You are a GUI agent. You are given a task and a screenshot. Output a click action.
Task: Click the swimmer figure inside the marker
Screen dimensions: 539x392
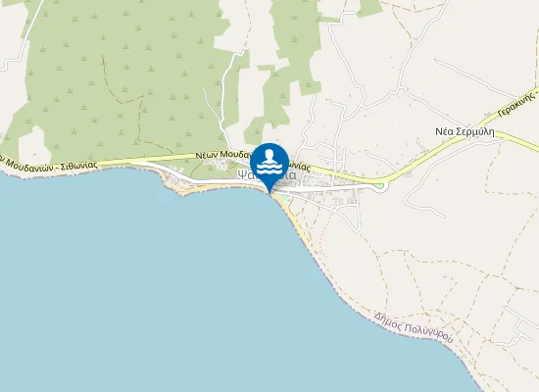[269, 156]
